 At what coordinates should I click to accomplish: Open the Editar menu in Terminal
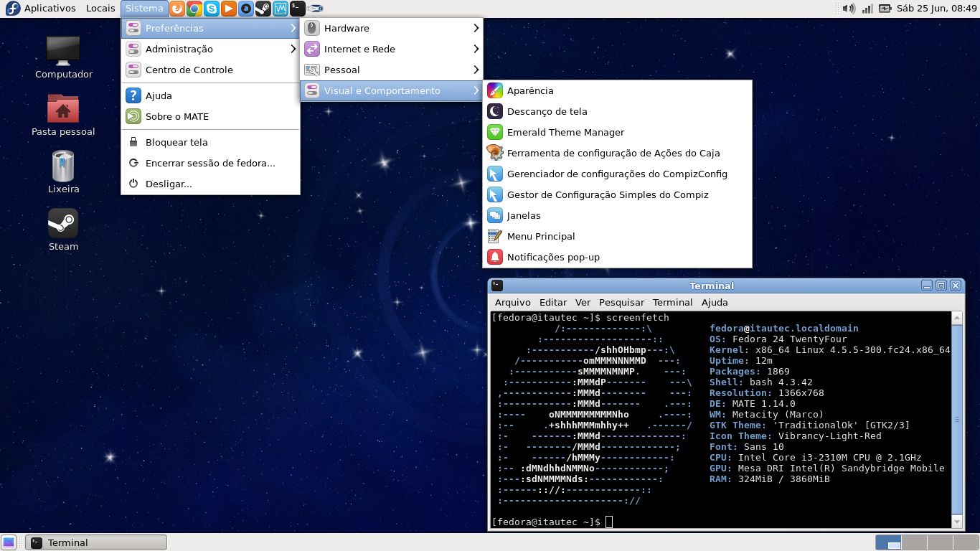(x=552, y=302)
